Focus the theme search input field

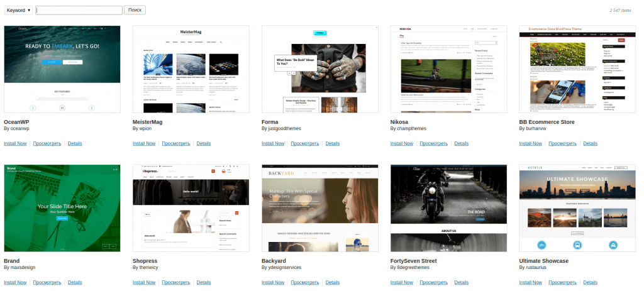click(x=79, y=10)
